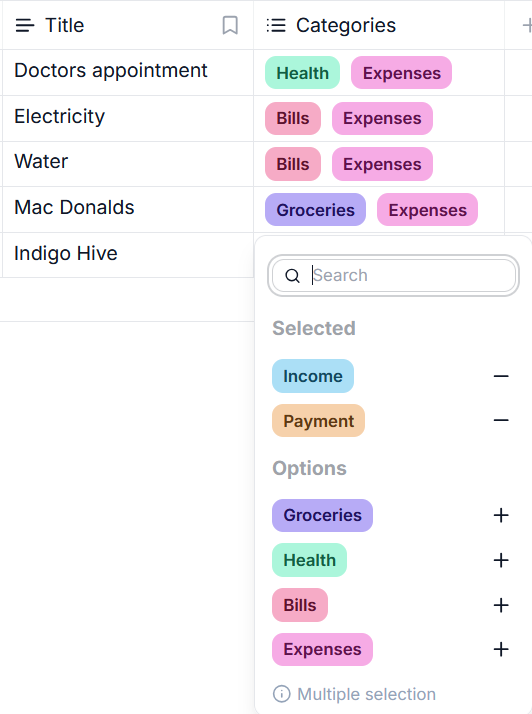Click the Income tag under Selected
The width and height of the screenshot is (532, 714).
pyautogui.click(x=313, y=376)
